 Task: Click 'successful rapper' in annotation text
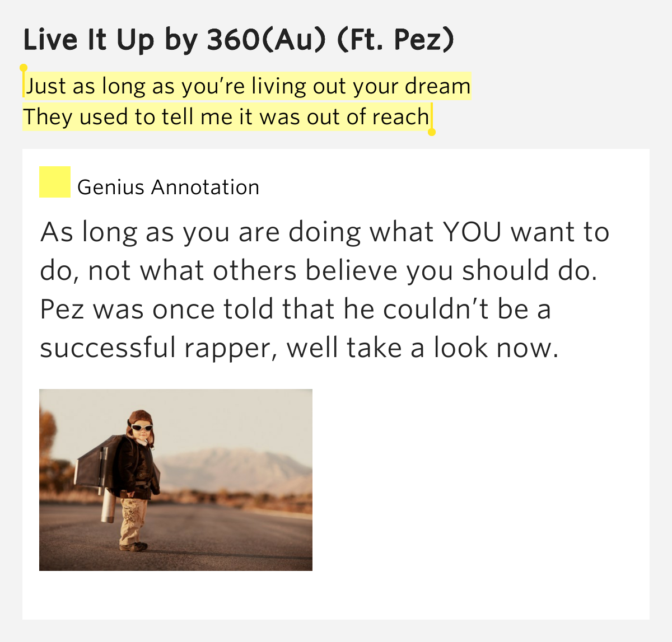(158, 348)
